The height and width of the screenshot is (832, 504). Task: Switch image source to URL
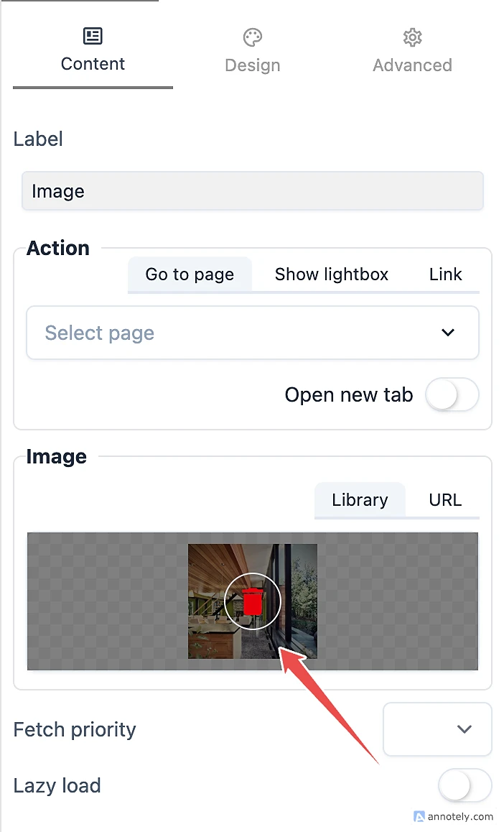click(445, 500)
